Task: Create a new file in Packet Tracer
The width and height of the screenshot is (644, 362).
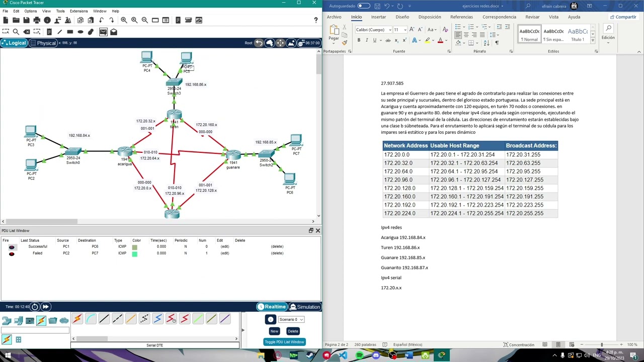Action: pos(6,20)
